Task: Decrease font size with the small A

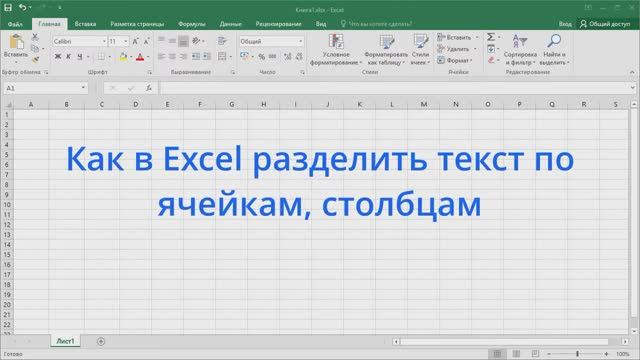Action: pyautogui.click(x=147, y=41)
